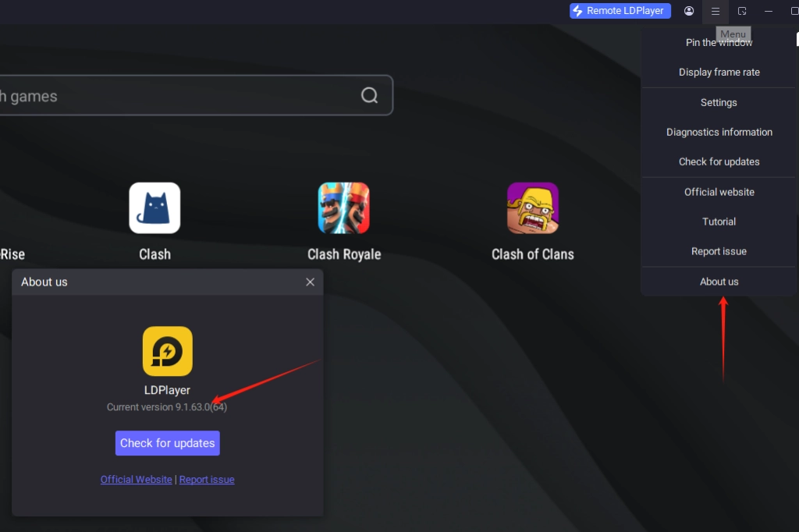The width and height of the screenshot is (799, 532).
Task: Open the Clash app icon
Action: click(x=154, y=208)
